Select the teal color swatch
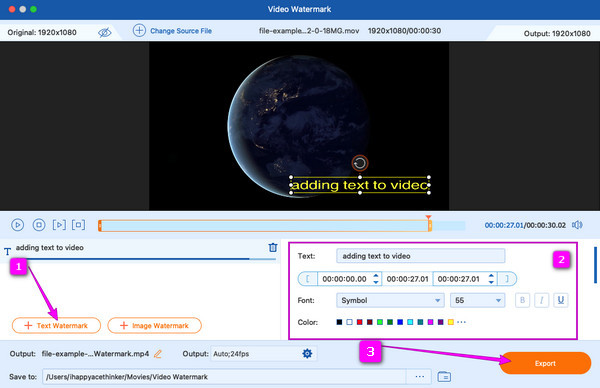600x388 pixels. pos(420,322)
